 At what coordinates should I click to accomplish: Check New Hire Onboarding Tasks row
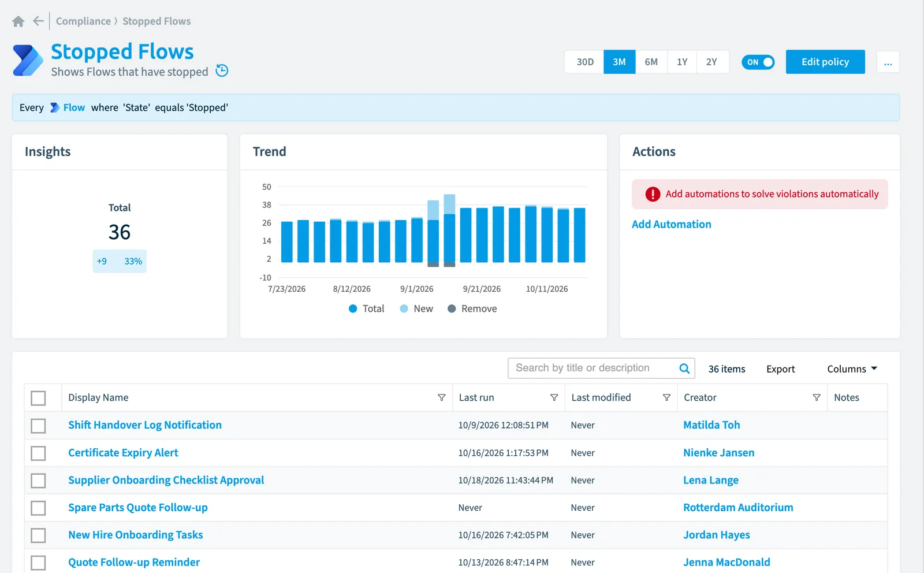tap(38, 535)
